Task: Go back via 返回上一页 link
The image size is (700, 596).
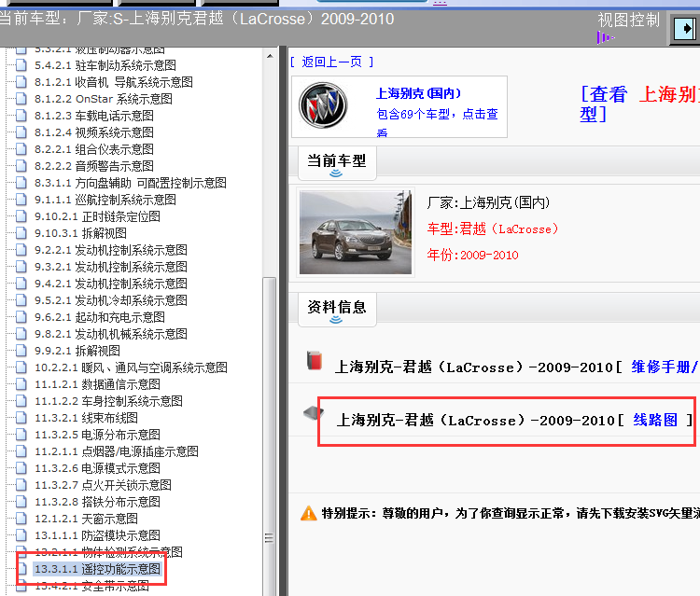Action: tap(331, 62)
